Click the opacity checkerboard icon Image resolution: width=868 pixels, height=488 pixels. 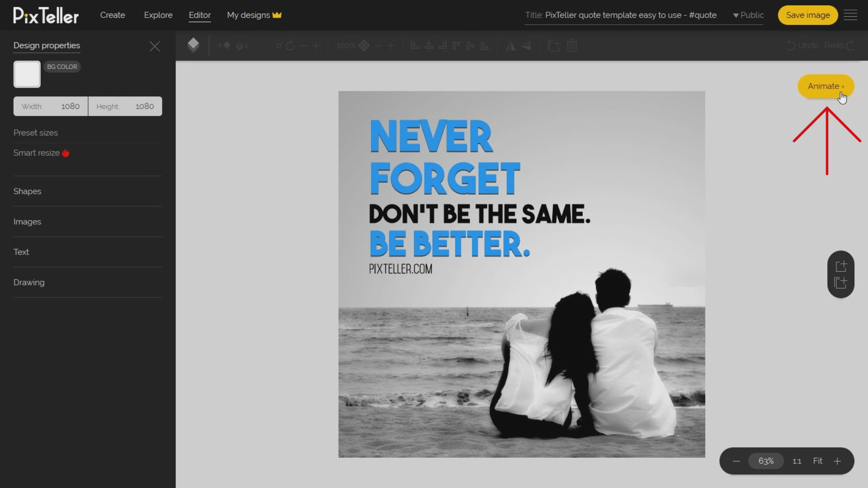click(364, 46)
